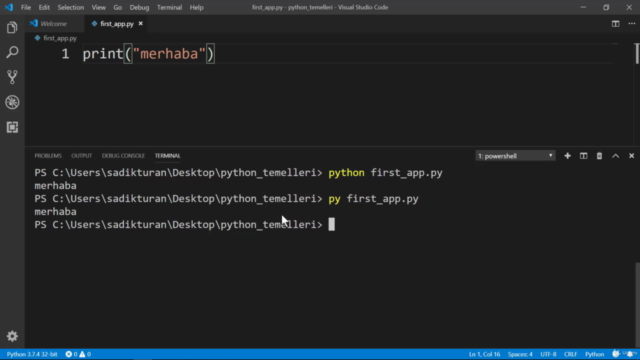Click Ln 1, Col 16 status item
This screenshot has width=640, height=360.
click(x=484, y=354)
